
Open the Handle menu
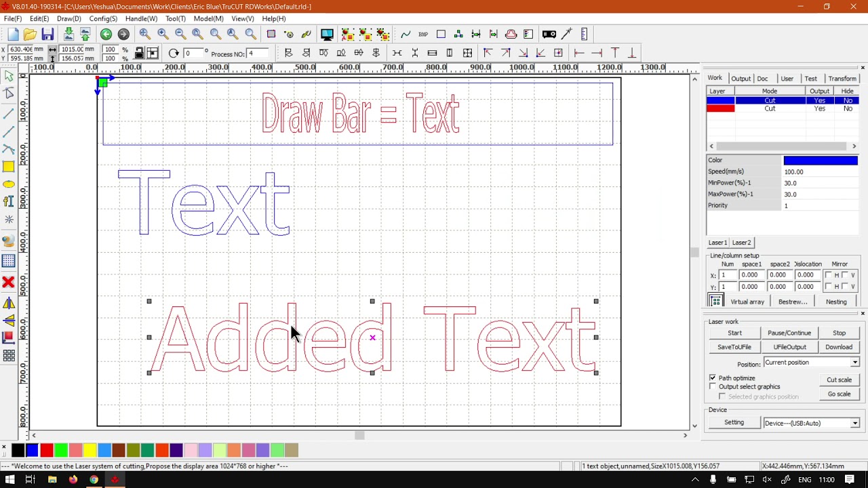[x=141, y=18]
